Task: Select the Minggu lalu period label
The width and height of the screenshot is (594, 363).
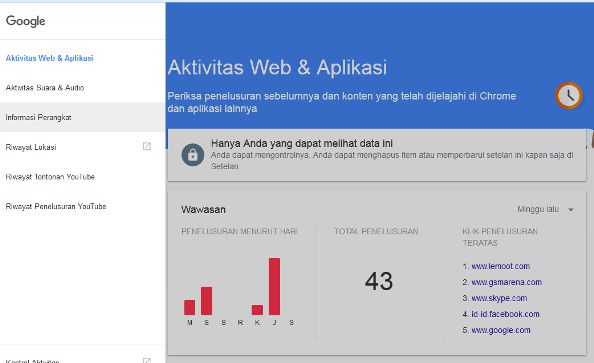Action: (x=538, y=209)
